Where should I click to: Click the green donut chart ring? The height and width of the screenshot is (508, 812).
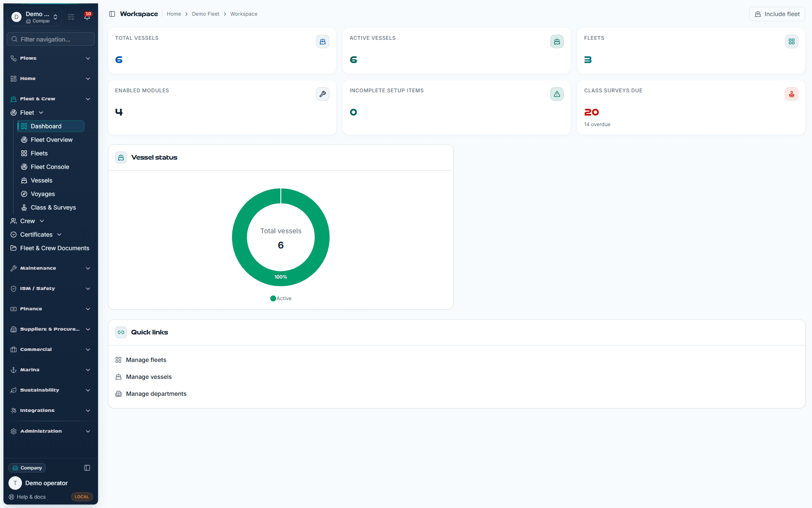[x=239, y=237]
